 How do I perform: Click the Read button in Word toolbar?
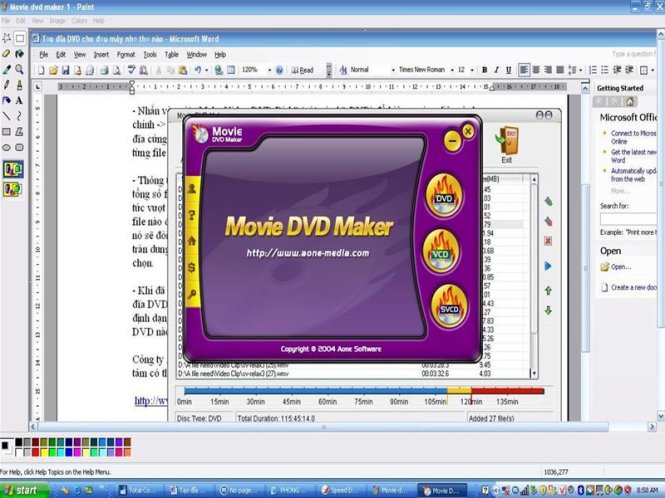[302, 70]
